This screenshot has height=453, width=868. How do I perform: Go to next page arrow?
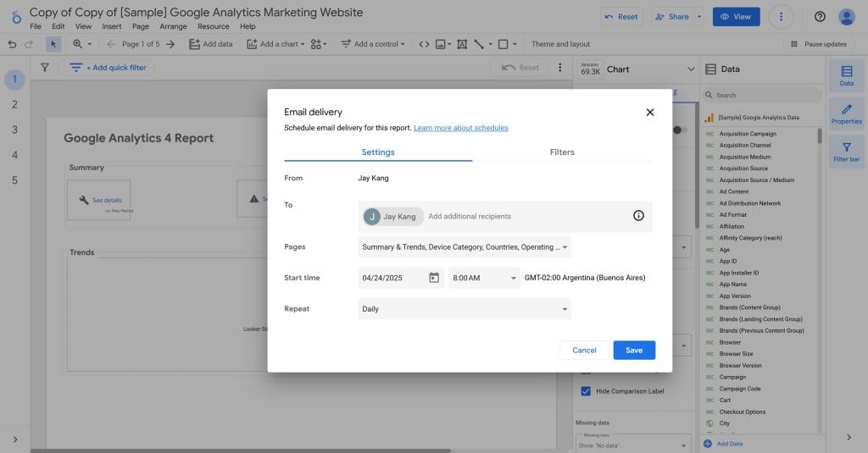tap(170, 44)
